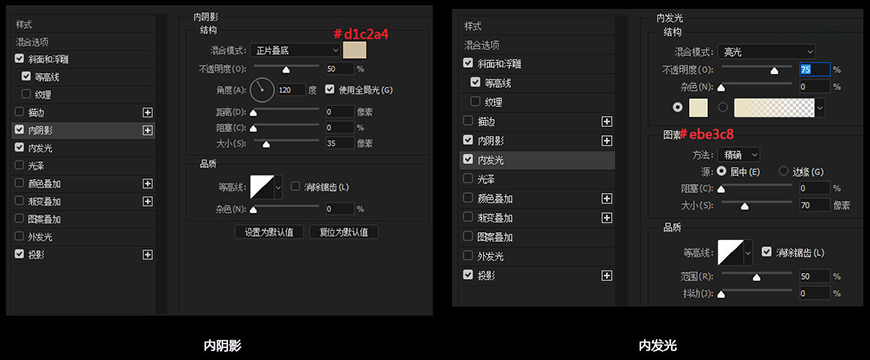Adjust 内阴影 大小 slider handle
The height and width of the screenshot is (360, 870).
(x=266, y=145)
